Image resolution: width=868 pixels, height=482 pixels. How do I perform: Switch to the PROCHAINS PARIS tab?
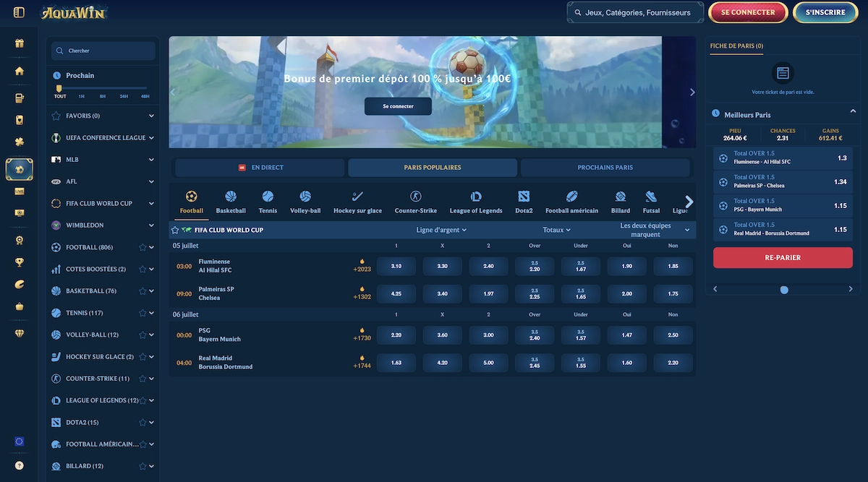605,168
